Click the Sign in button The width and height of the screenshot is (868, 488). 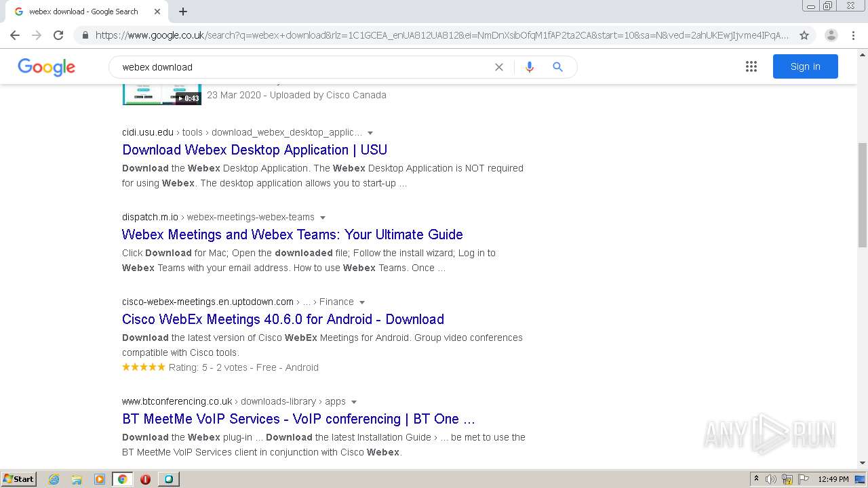[806, 66]
